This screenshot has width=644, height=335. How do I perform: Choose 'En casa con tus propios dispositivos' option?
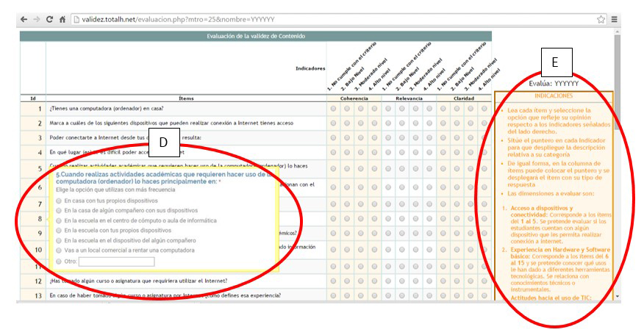[59, 201]
